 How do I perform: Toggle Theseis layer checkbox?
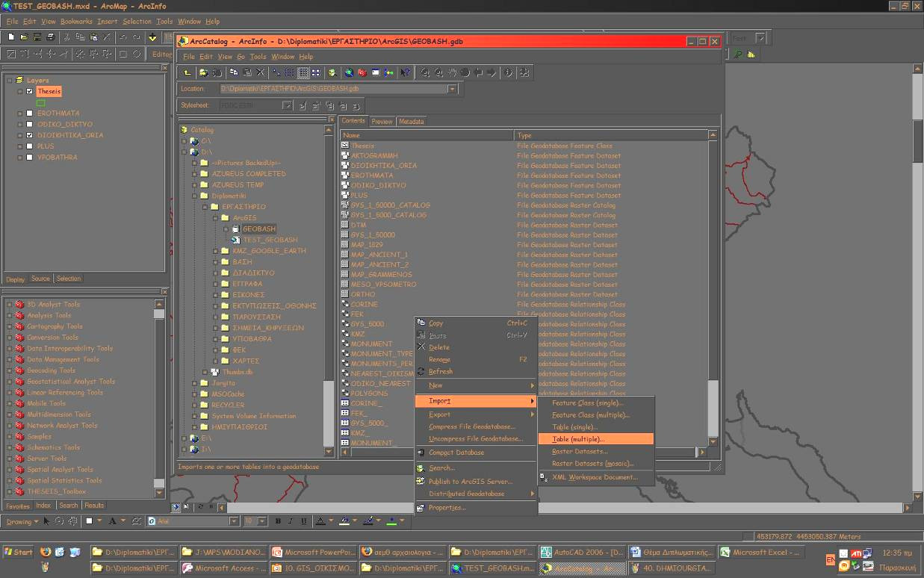tap(29, 91)
